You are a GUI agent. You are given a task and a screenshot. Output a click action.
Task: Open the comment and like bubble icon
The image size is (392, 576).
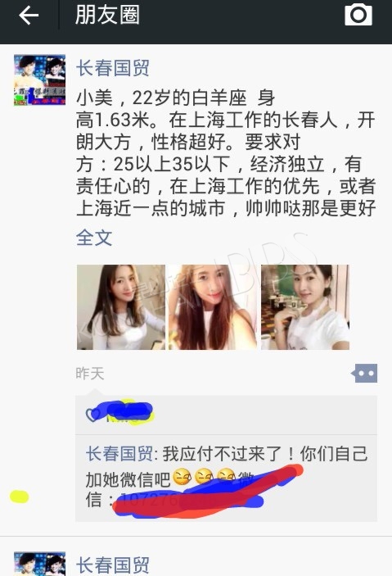coord(364,374)
